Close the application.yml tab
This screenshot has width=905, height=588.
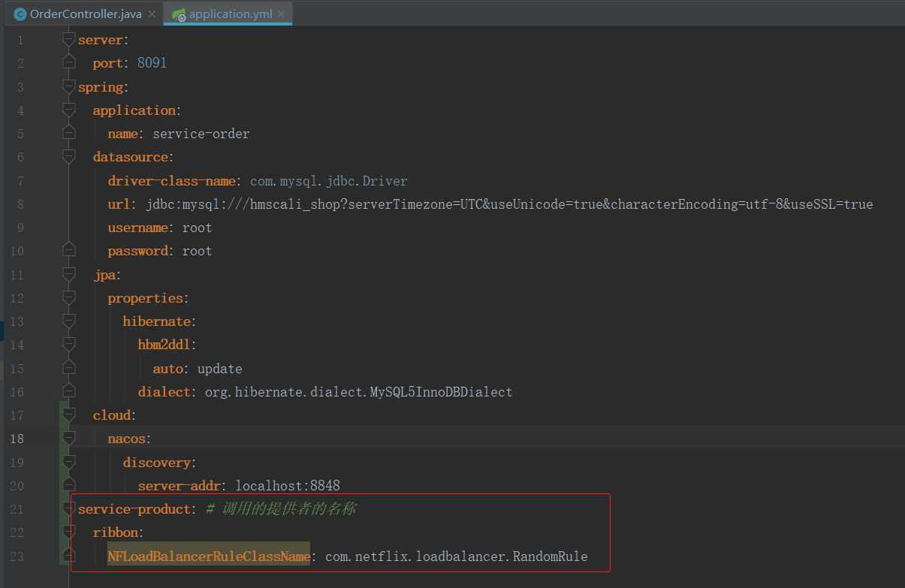pos(282,14)
